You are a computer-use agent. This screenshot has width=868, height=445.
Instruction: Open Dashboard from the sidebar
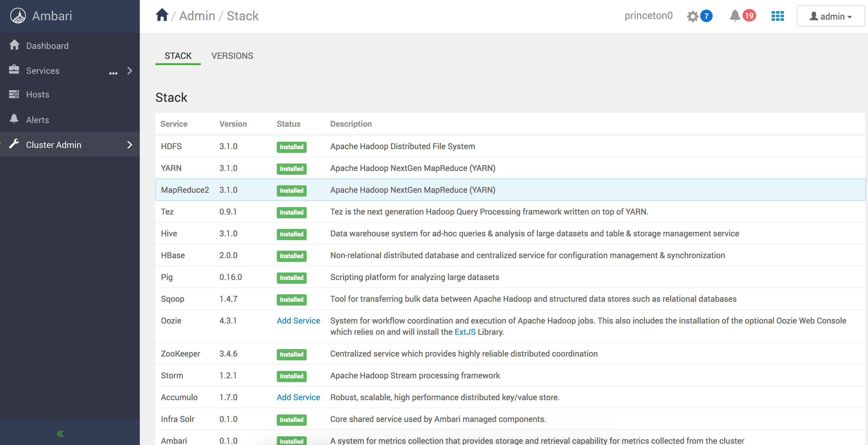click(47, 45)
